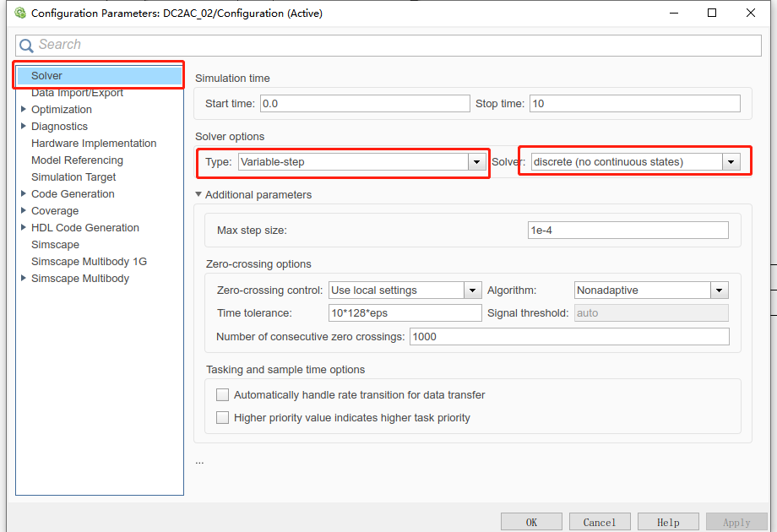Open the Data Import/Export pane
The height and width of the screenshot is (532, 777).
click(77, 93)
